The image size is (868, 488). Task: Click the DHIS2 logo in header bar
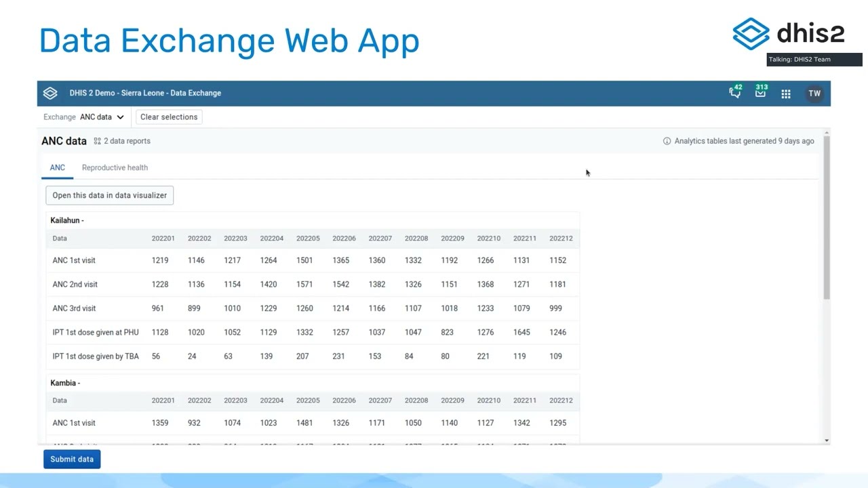pos(50,94)
